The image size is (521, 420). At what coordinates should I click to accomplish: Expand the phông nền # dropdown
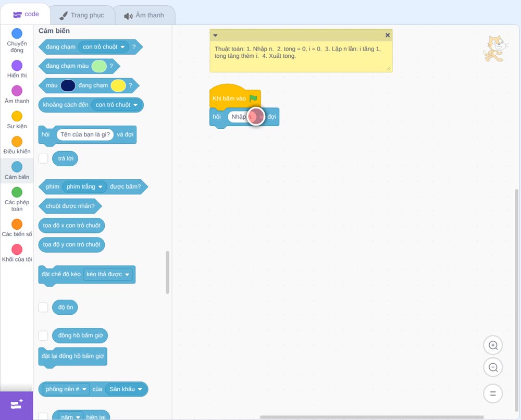point(66,389)
